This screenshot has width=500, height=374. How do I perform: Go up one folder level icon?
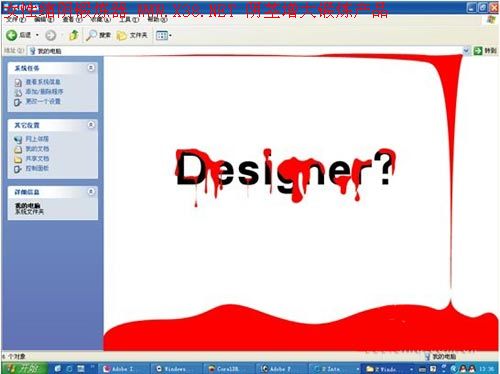74,35
